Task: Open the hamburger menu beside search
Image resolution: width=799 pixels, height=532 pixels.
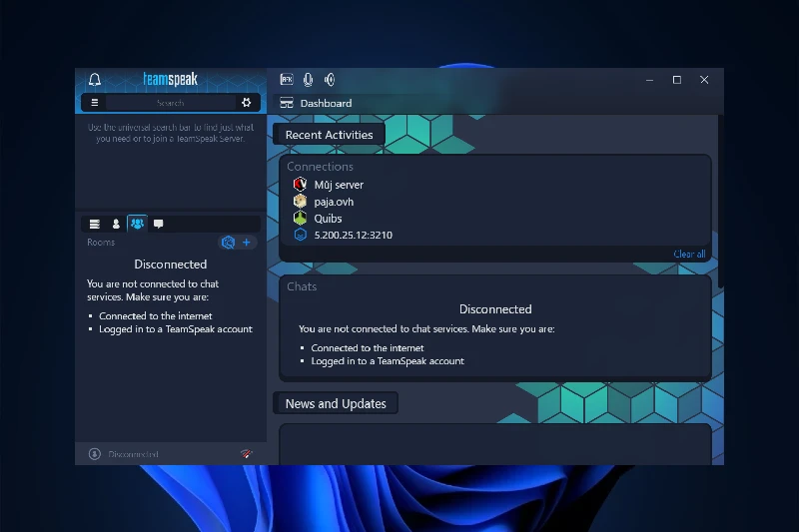Action: (x=94, y=103)
